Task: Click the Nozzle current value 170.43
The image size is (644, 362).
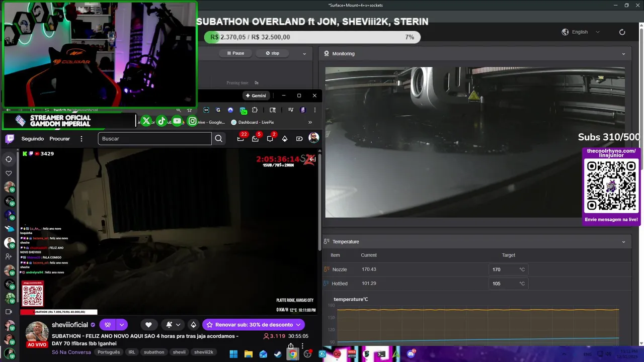Action: [x=369, y=269]
